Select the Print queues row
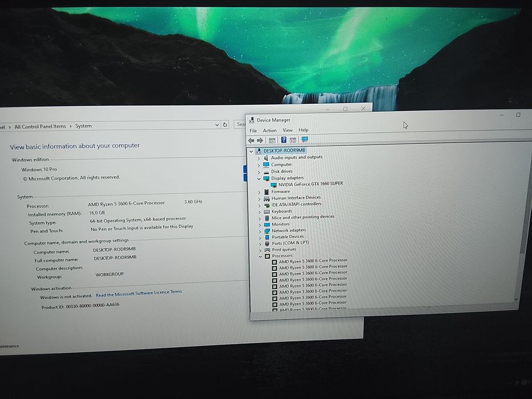Viewport: 532px width, 399px height. (x=284, y=250)
